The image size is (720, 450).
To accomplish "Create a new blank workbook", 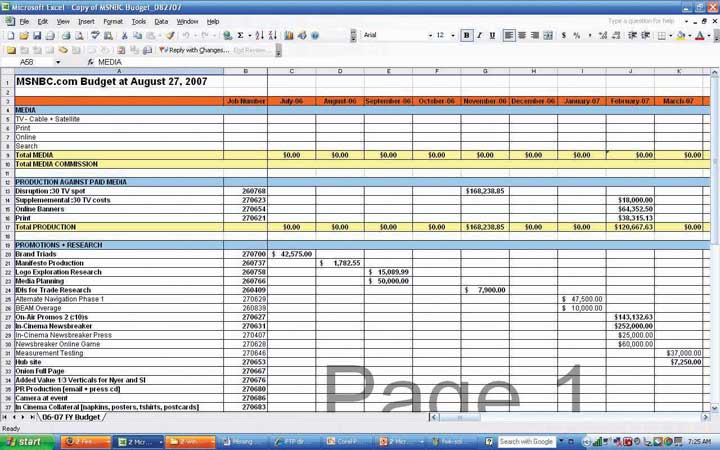I will click(x=11, y=35).
